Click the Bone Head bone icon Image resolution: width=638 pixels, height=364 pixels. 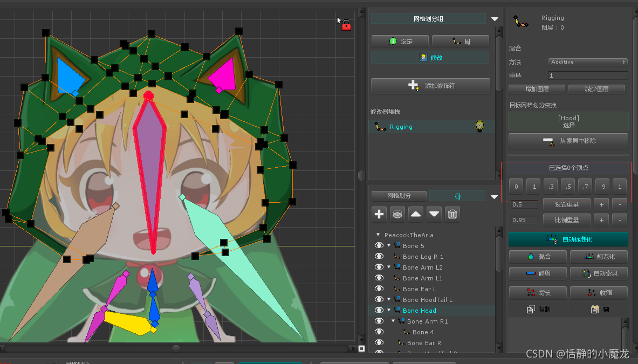coord(397,310)
